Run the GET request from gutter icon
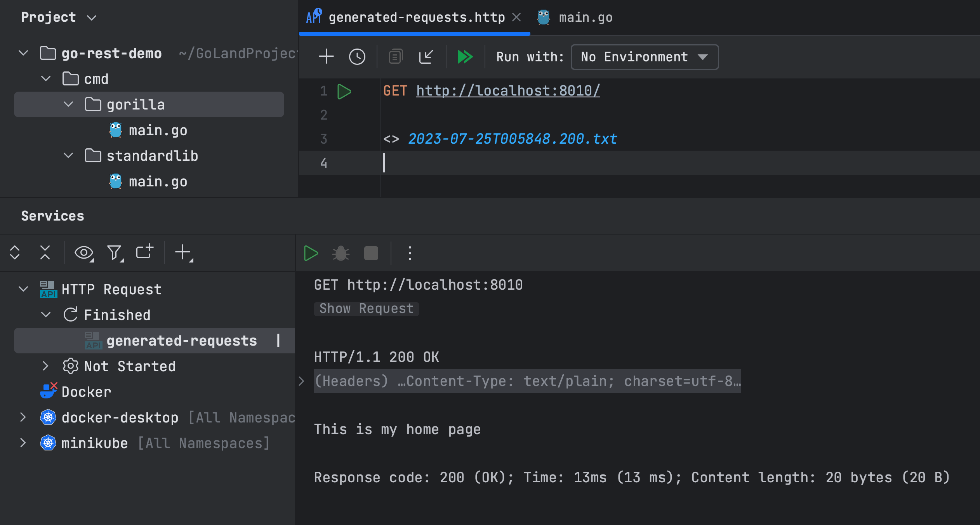The height and width of the screenshot is (525, 980). tap(344, 92)
